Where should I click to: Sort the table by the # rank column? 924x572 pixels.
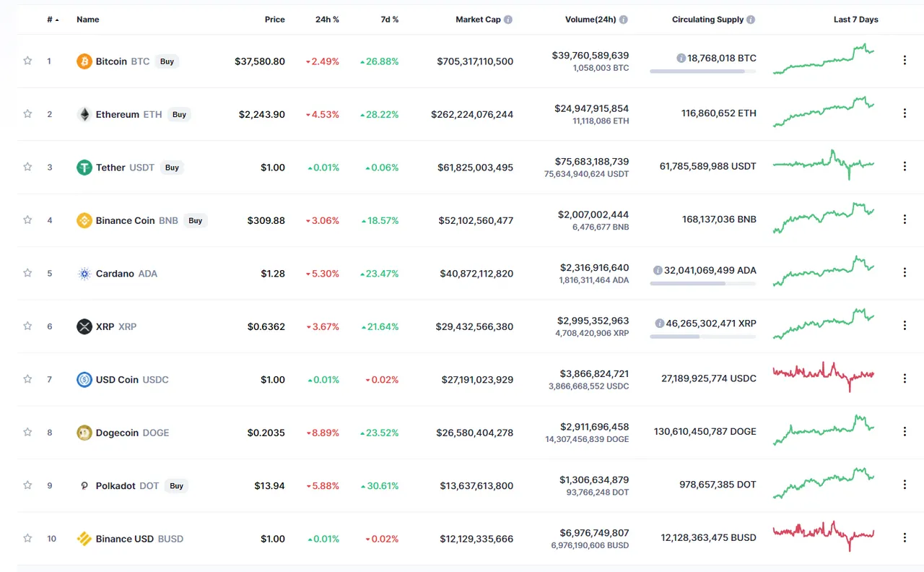click(x=53, y=19)
